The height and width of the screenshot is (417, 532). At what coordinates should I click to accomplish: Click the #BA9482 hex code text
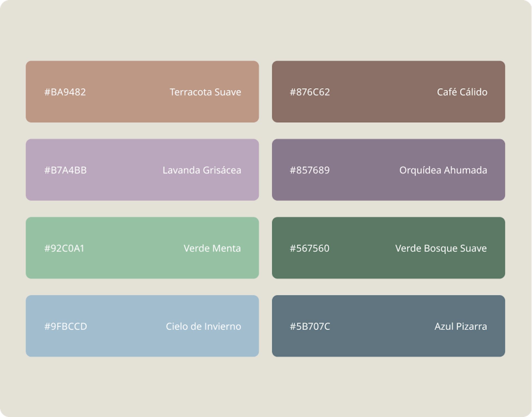pyautogui.click(x=65, y=92)
